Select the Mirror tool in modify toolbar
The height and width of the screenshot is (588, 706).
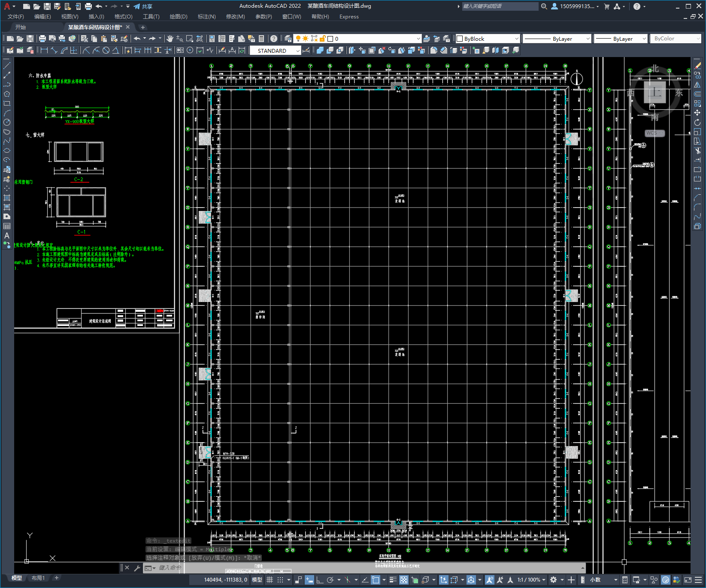point(697,84)
